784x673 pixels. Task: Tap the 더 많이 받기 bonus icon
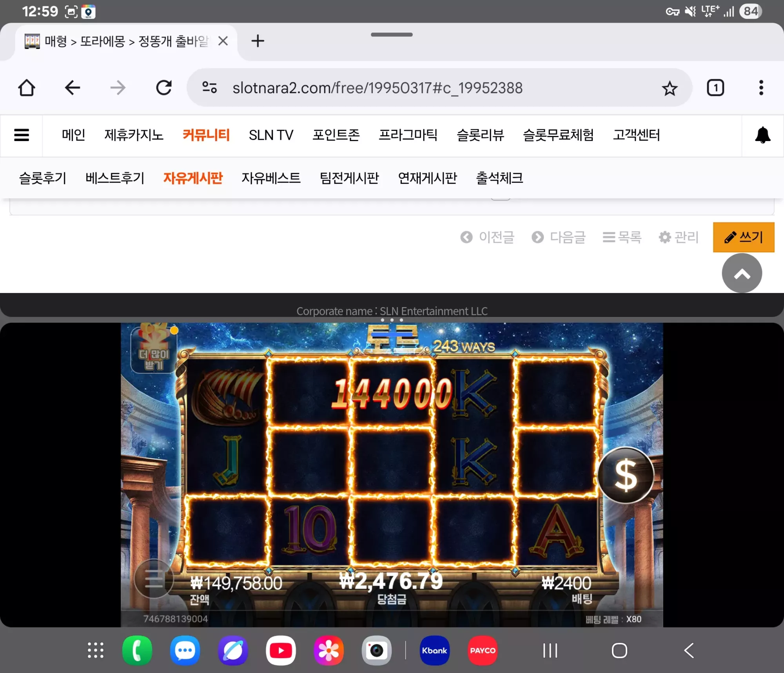pyautogui.click(x=154, y=349)
